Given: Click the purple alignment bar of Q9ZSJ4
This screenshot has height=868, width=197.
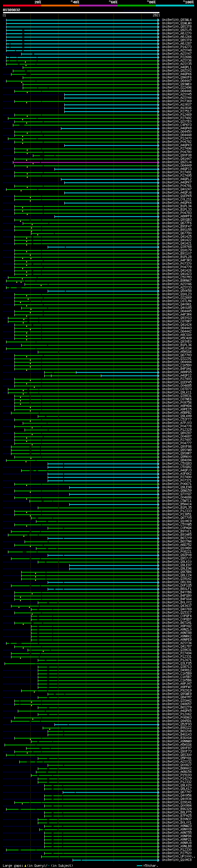Looking at the screenshot, I should coord(86,162).
